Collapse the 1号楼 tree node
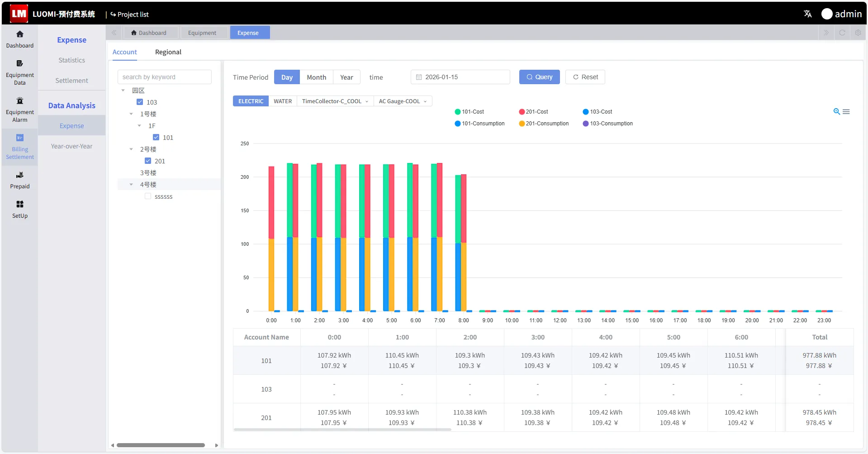This screenshot has width=868, height=454. click(131, 114)
